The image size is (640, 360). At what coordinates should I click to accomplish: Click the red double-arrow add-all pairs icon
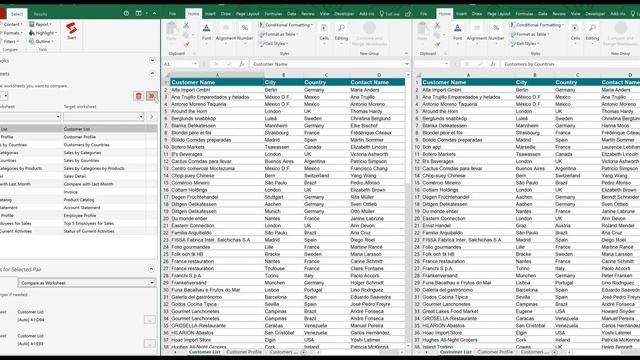(152, 96)
